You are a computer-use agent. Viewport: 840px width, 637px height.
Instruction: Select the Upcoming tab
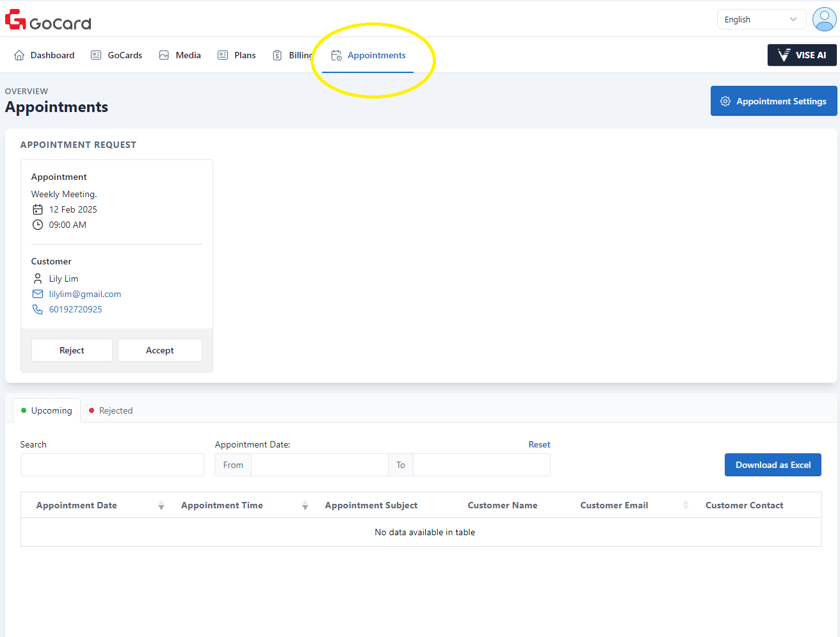click(x=47, y=410)
